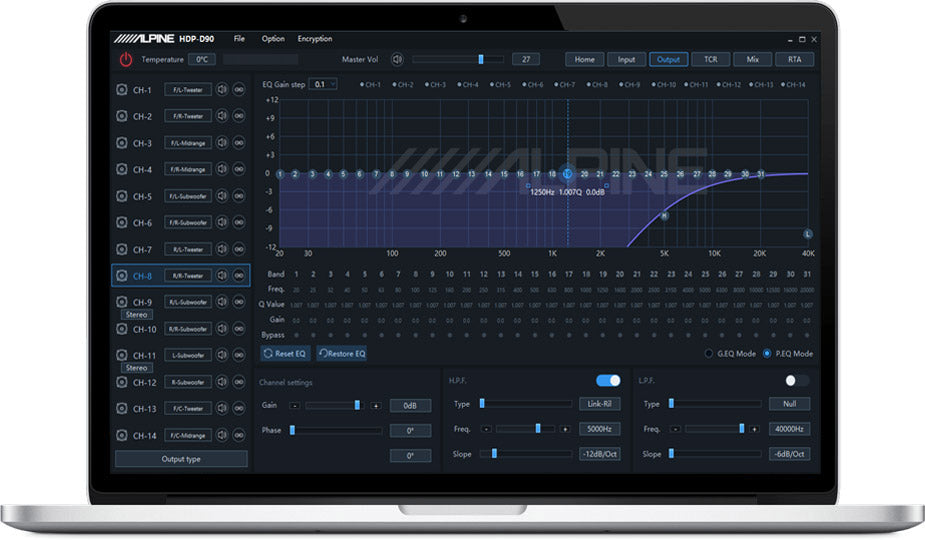
Task: Click the L.P.F. Freq plus button
Action: 754,429
